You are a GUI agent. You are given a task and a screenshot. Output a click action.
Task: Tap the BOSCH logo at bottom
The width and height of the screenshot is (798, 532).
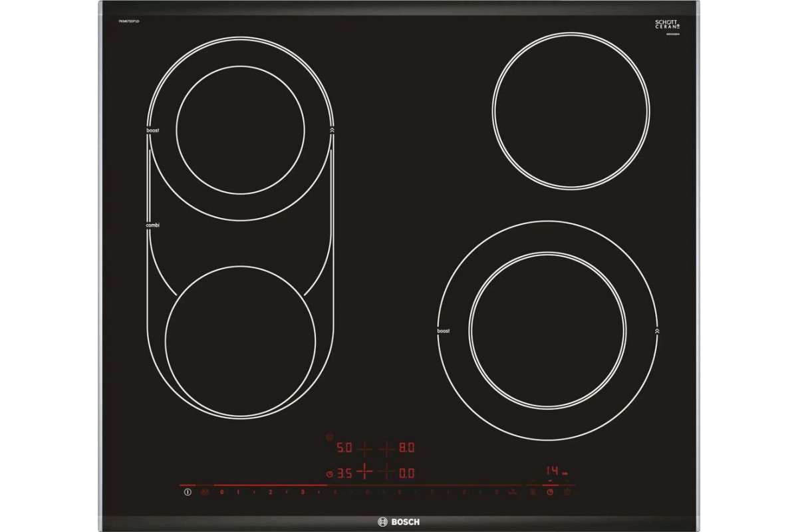pos(399,521)
